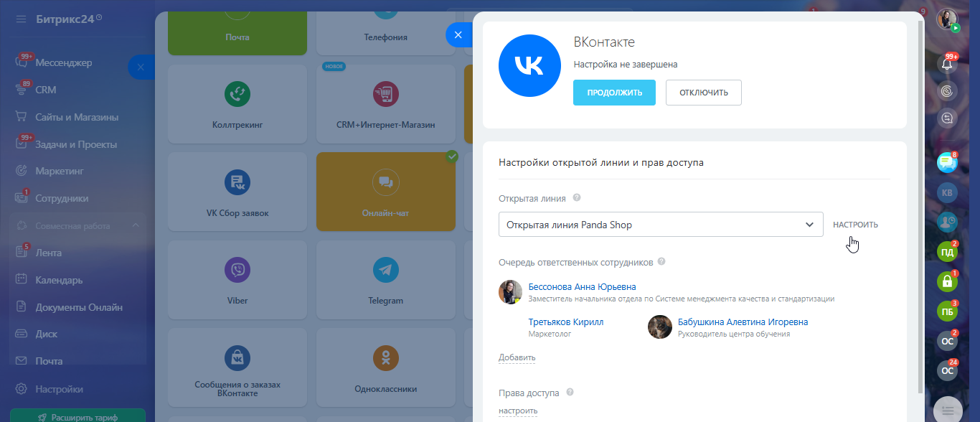Image resolution: width=980 pixels, height=422 pixels.
Task: Click Настроить next to open line dropdown
Action: [x=855, y=225]
